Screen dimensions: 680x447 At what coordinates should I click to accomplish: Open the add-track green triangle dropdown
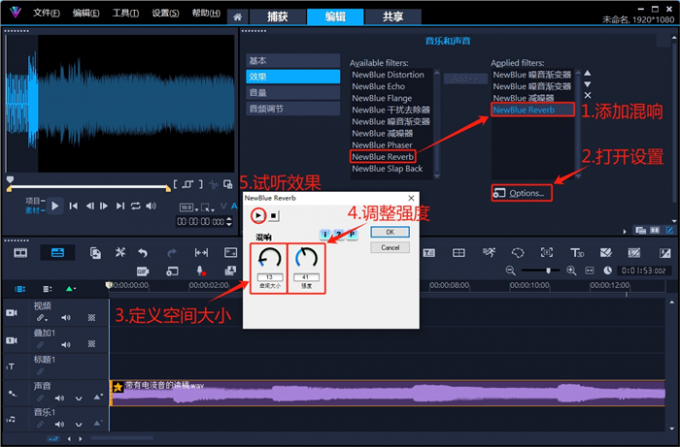click(70, 289)
